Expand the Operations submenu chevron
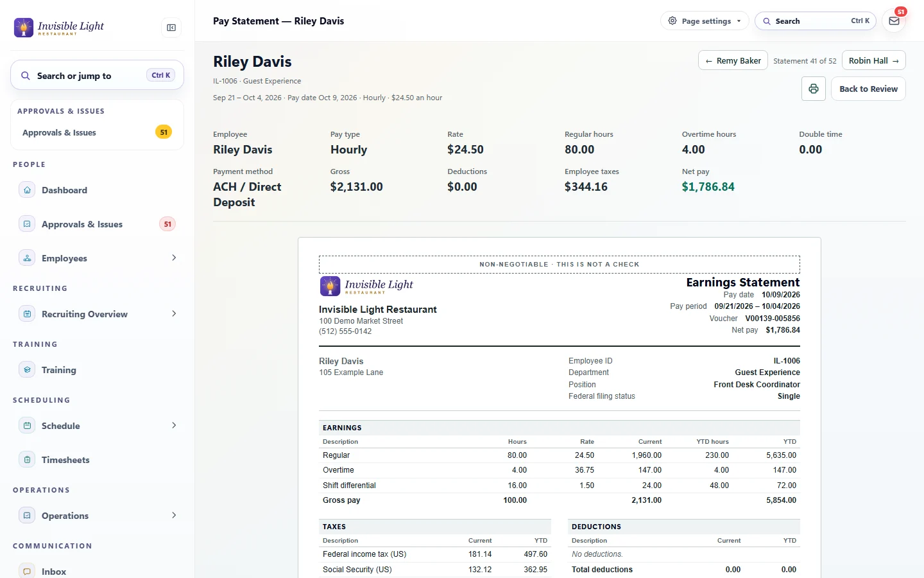The height and width of the screenshot is (578, 924). 174,515
